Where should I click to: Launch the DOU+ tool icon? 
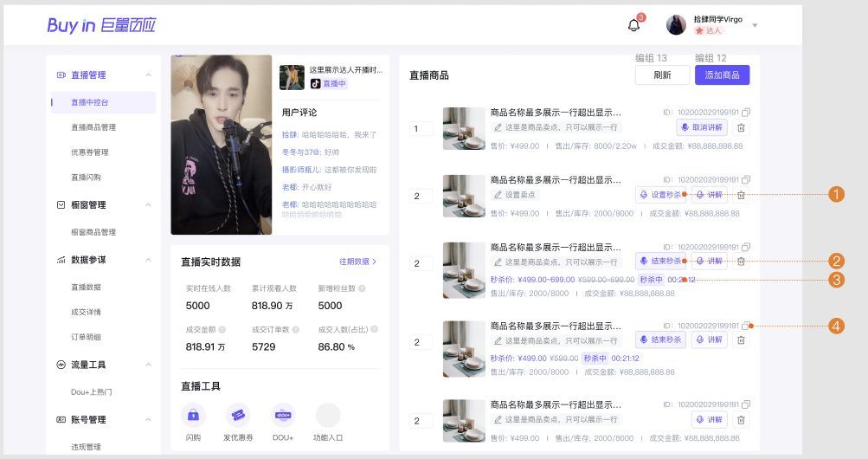click(283, 415)
